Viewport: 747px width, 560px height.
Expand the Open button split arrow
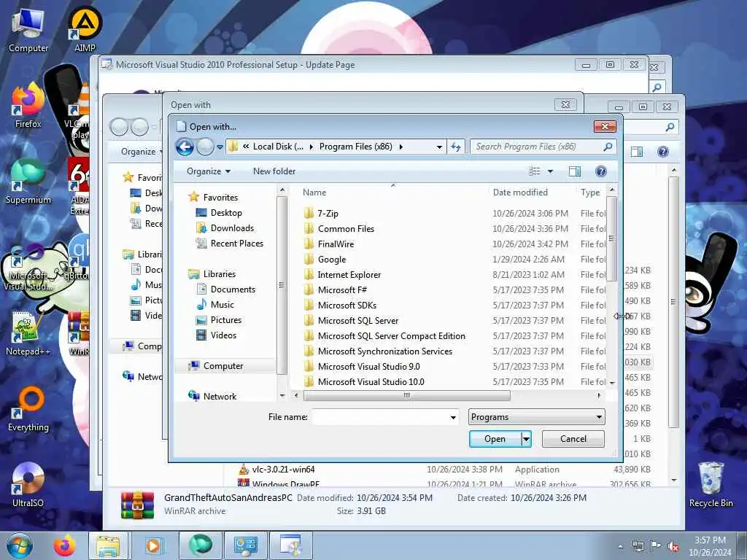click(x=526, y=439)
